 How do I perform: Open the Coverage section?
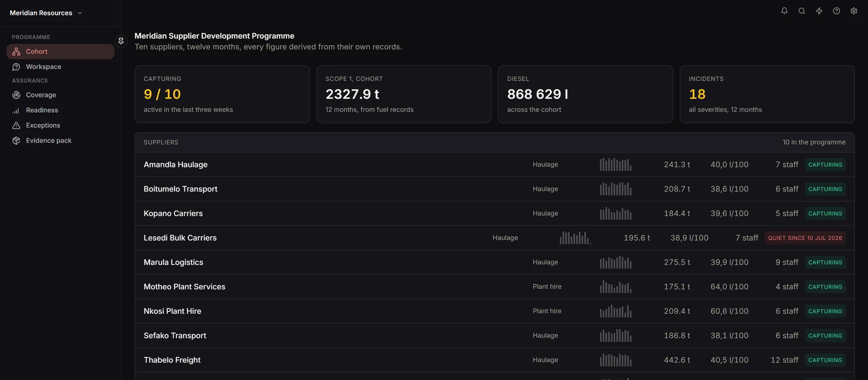click(x=60, y=95)
